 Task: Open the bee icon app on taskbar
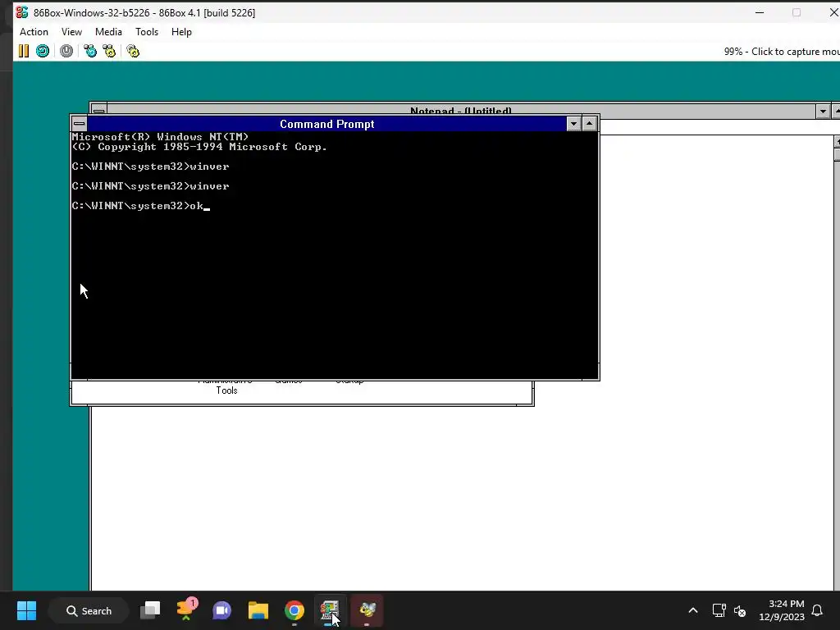click(367, 610)
